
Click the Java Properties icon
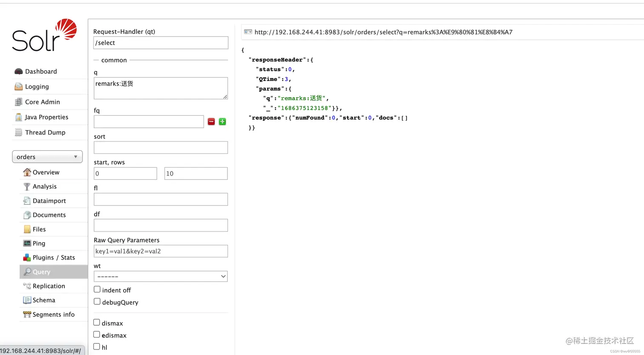18,117
